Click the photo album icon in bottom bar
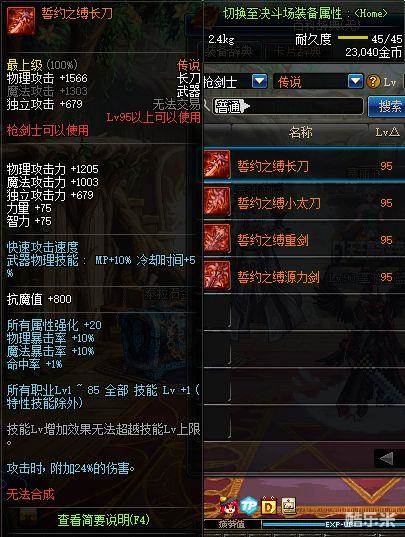This screenshot has width=405, height=537. (288, 505)
